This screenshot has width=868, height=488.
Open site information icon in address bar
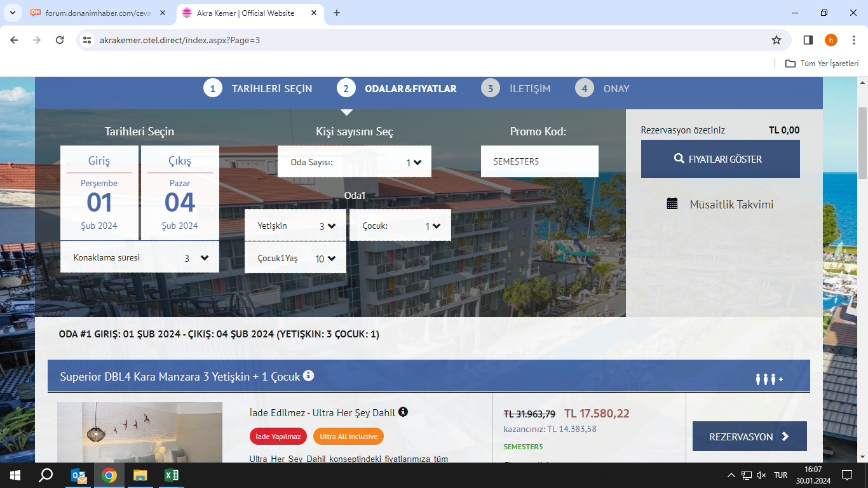click(x=88, y=40)
